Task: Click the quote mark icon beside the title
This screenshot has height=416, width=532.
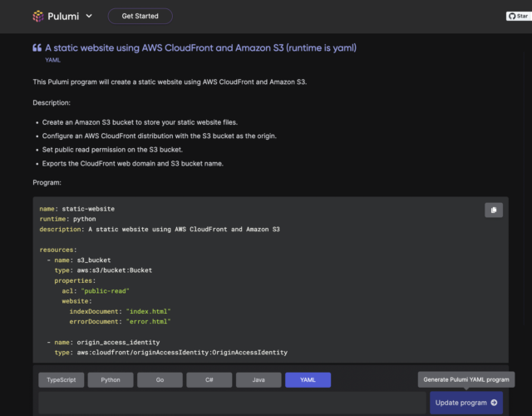Action: 37,48
